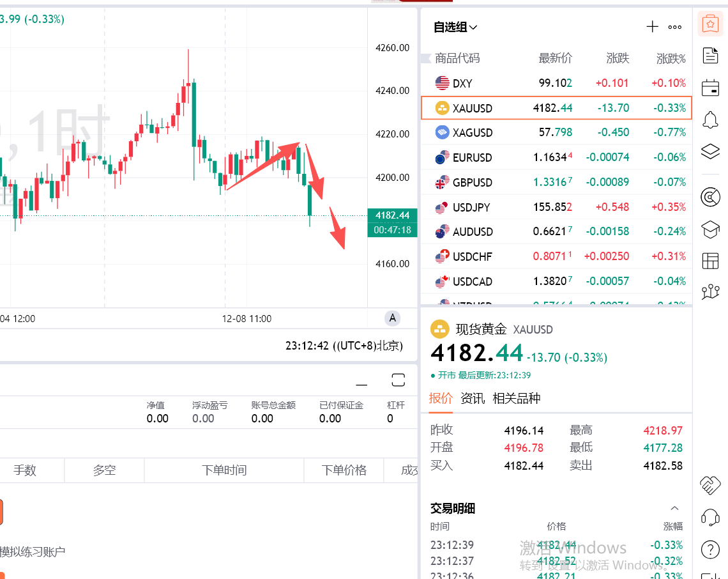Switch to the 相关品种 tab

coord(516,398)
